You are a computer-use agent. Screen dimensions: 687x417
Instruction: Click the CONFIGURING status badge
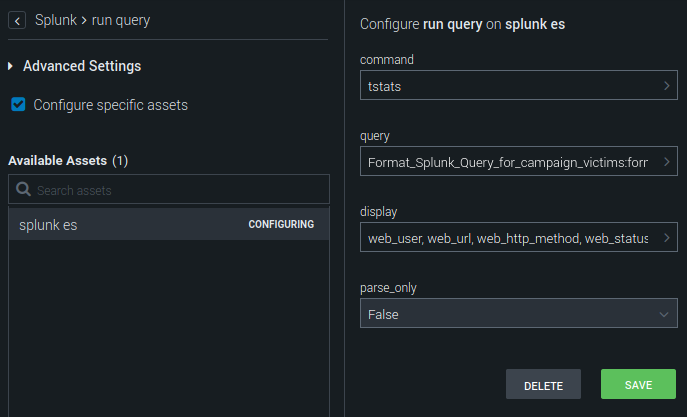[281, 225]
